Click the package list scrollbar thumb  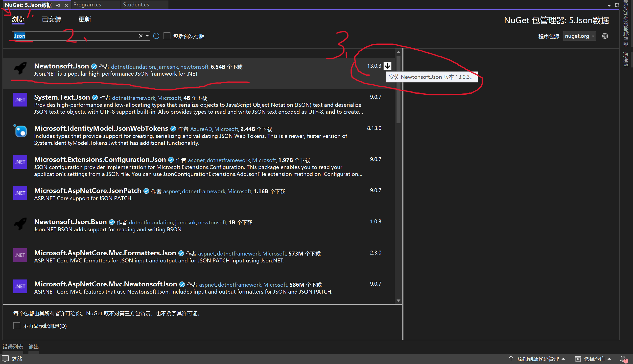399,89
